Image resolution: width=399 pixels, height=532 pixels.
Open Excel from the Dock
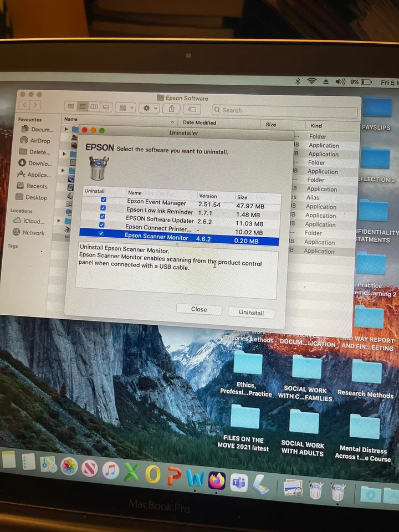[x=131, y=472]
